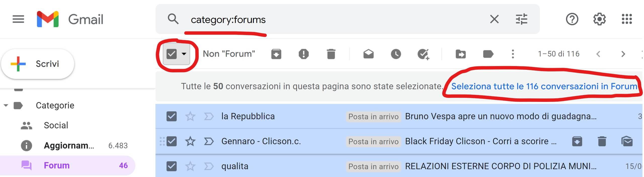Open the select-all dropdown arrow
644x177 pixels.
[184, 54]
